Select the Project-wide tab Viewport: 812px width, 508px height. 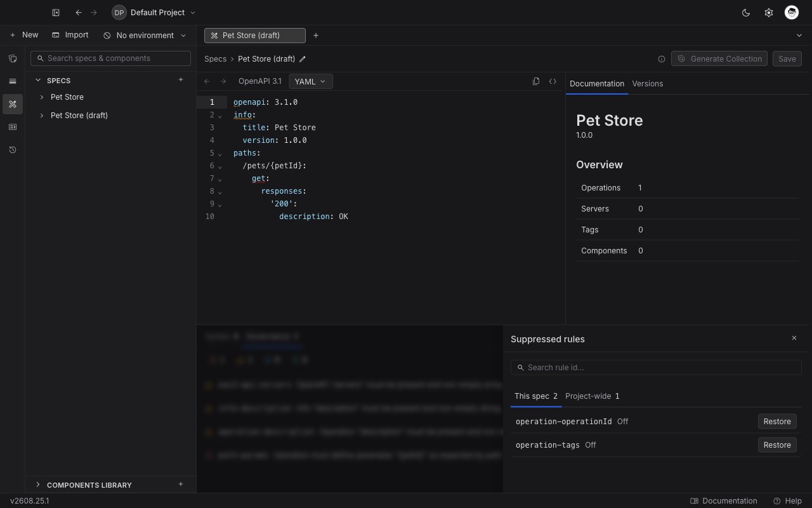593,396
